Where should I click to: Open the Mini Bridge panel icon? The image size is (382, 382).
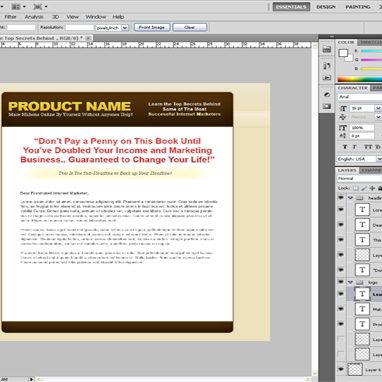coord(327,50)
